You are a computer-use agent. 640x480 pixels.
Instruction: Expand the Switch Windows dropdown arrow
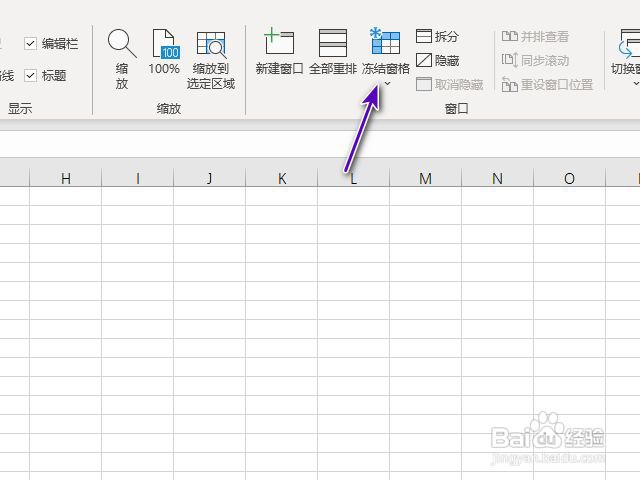[636, 84]
